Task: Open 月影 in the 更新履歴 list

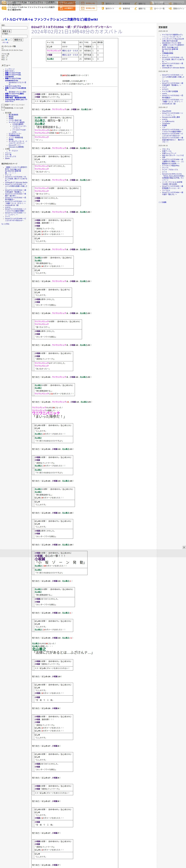Action: pyautogui.click(x=164, y=157)
